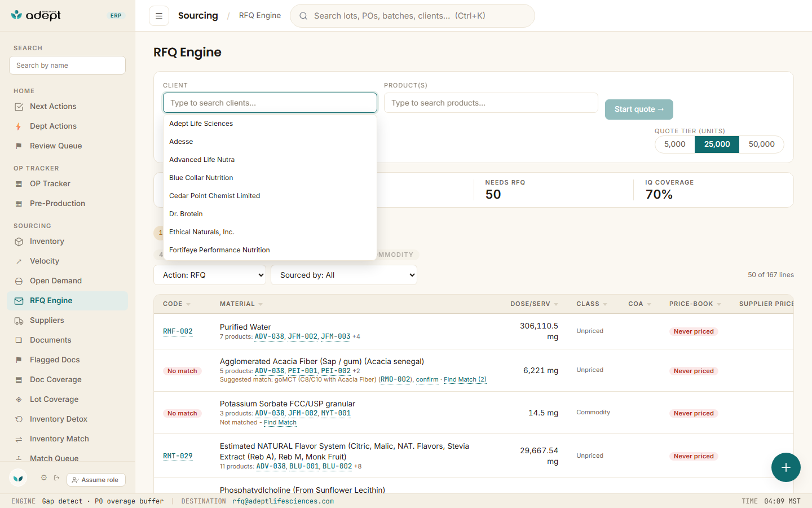Open the RMF-002 code link
Screen dimensions: 812x508
(x=178, y=331)
